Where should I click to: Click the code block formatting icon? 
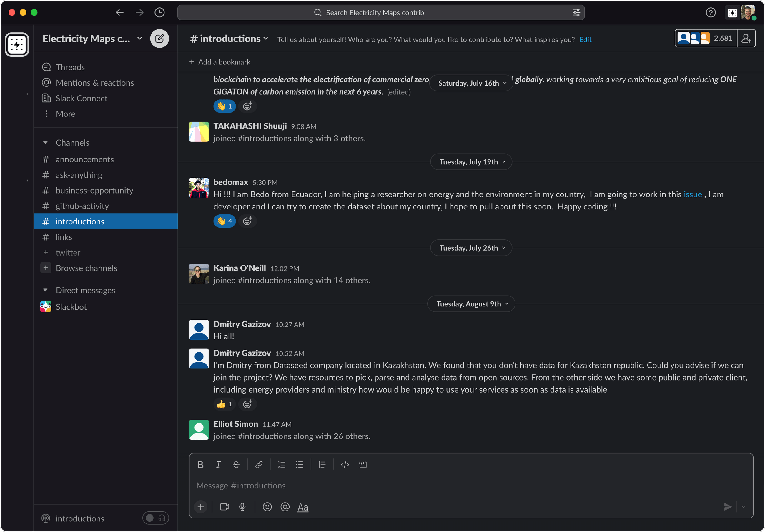tap(362, 464)
